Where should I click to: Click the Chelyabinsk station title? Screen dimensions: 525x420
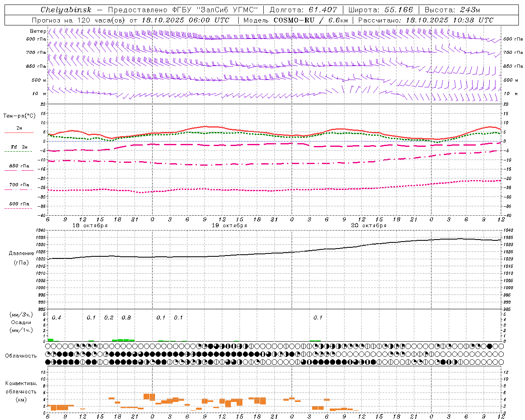[x=66, y=10]
